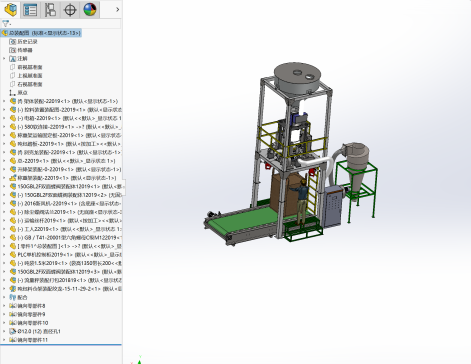The width and height of the screenshot is (471, 364).
Task: Select the root 总装配图 (标准<显示状态-13>) row
Action: tap(41, 33)
